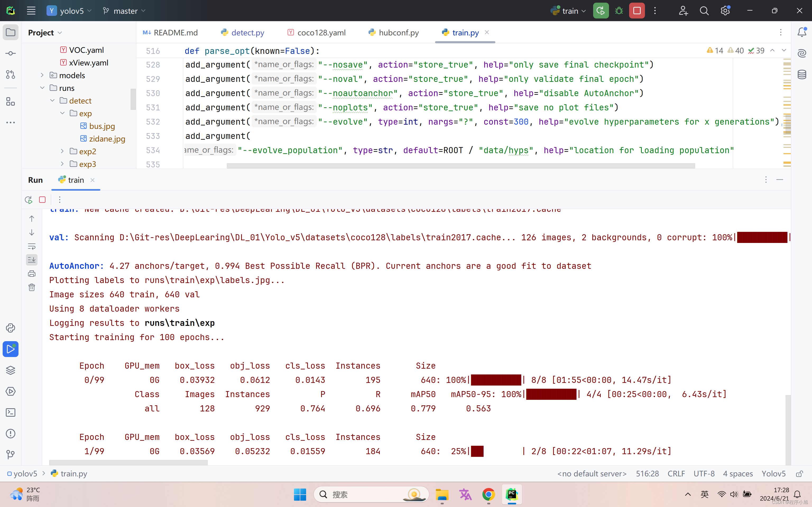Image resolution: width=812 pixels, height=507 pixels.
Task: Click the CRLF line separator button
Action: coord(676,473)
